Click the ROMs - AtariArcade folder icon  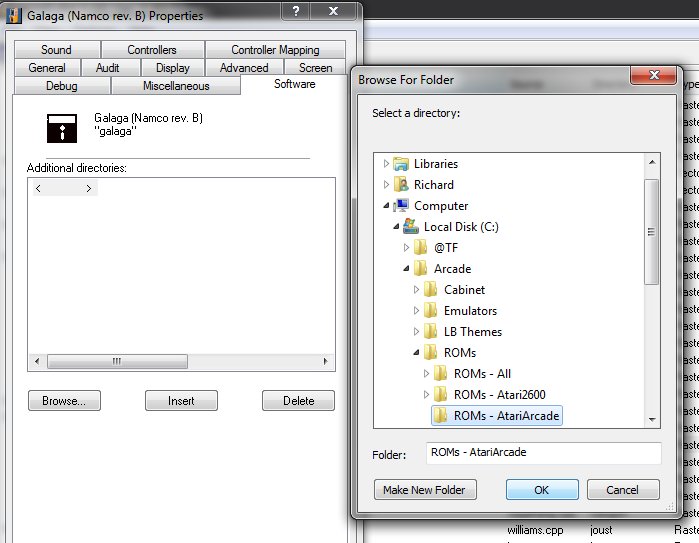pyautogui.click(x=440, y=415)
